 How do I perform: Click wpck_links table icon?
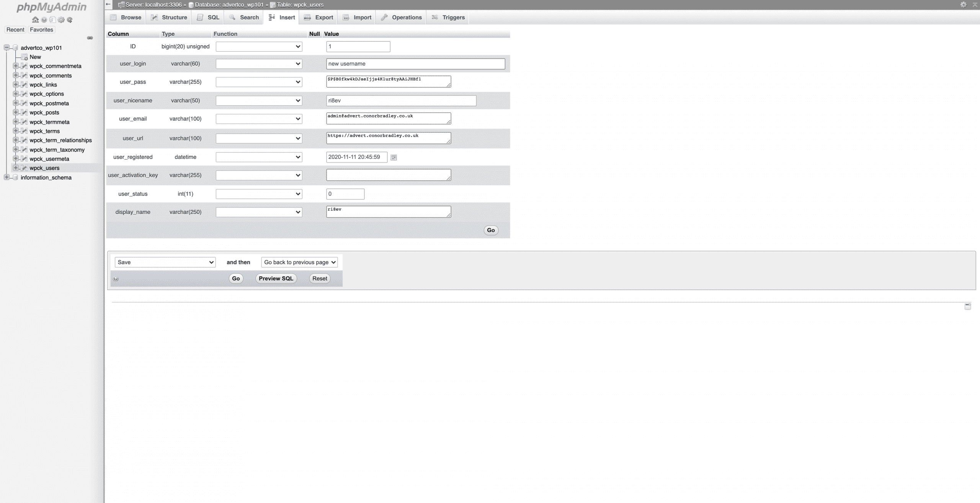tap(24, 85)
